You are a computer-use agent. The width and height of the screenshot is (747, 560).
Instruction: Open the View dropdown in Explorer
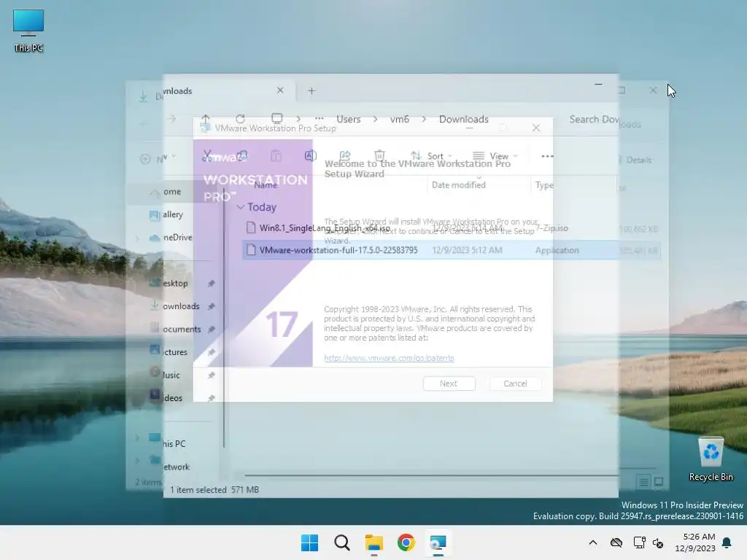495,156
